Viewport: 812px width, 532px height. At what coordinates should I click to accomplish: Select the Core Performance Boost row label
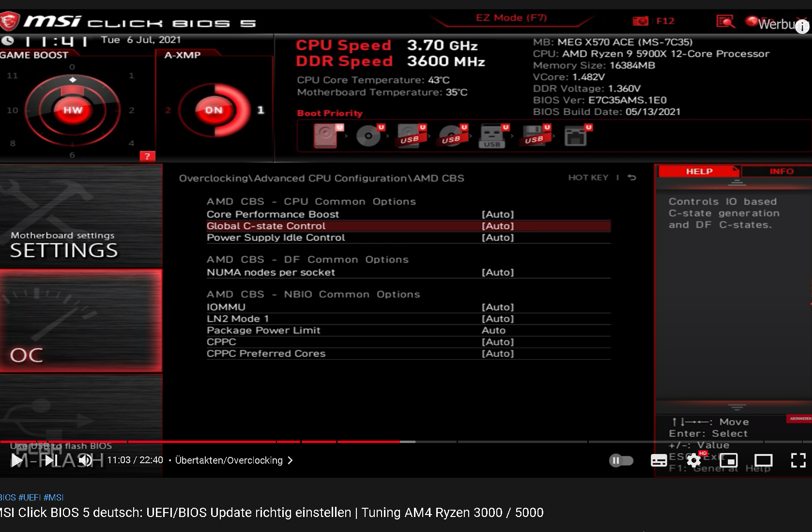pyautogui.click(x=273, y=214)
